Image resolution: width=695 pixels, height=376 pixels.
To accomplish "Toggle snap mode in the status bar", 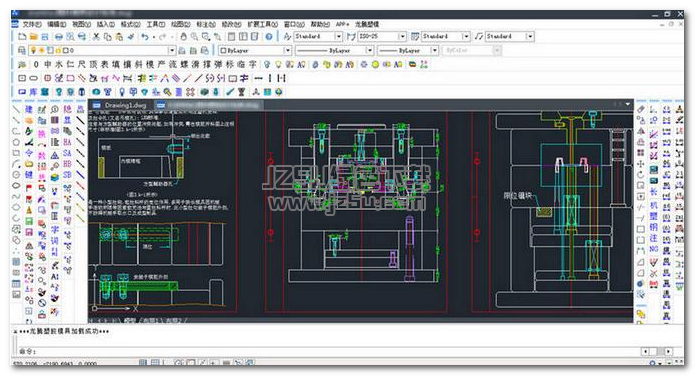I will click(x=143, y=363).
